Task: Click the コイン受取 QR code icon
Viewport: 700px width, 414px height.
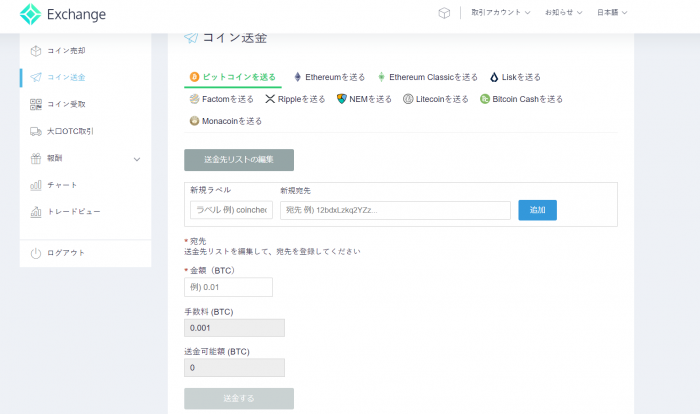Action: (x=36, y=104)
